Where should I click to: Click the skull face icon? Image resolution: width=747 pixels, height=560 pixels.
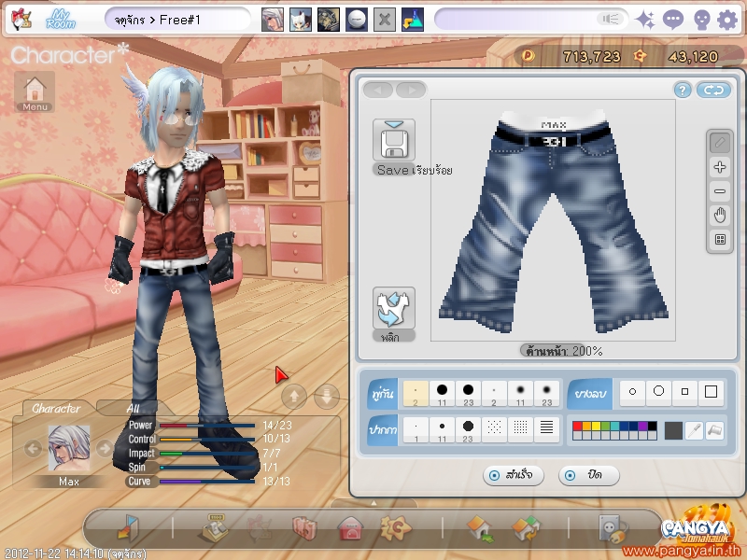701,20
